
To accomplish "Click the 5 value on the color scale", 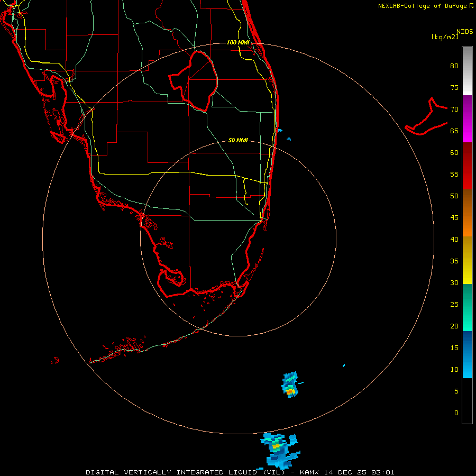I will click(x=456, y=391).
